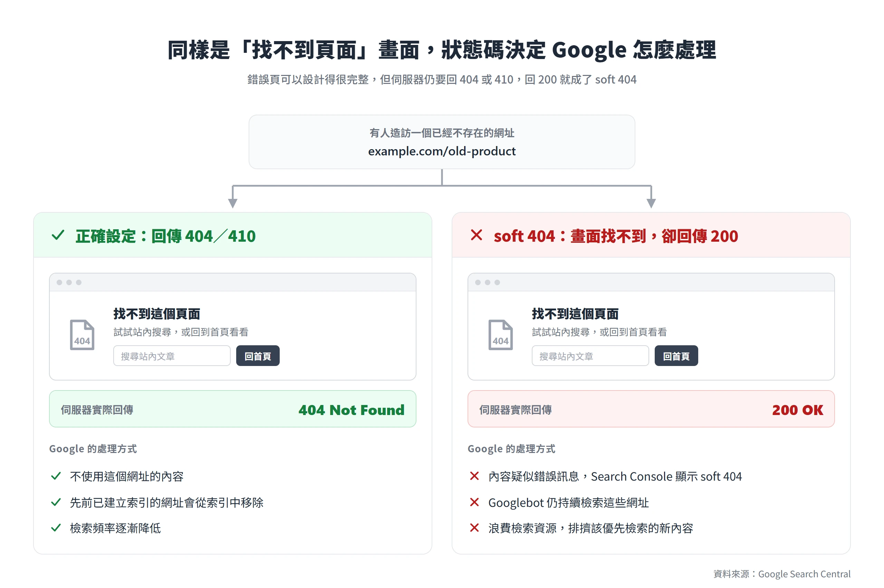This screenshot has width=884, height=588.
Task: Click the 404 page icon in left mockup
Action: pos(82,335)
